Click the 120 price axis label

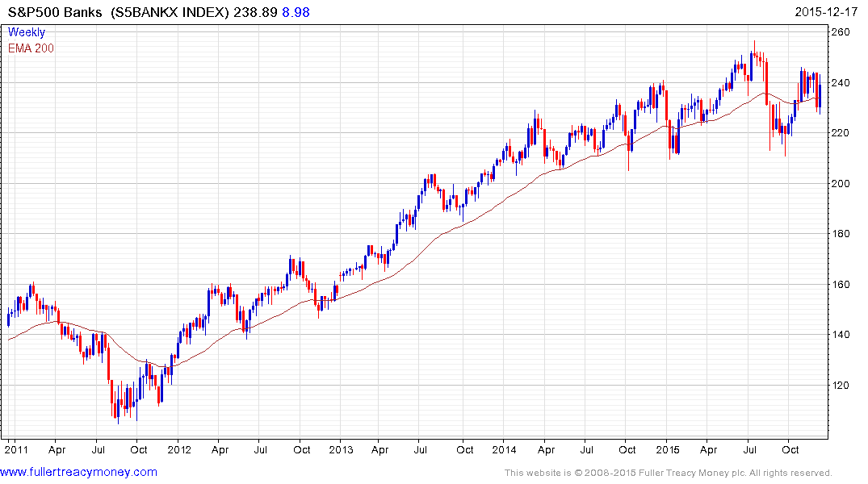[841, 386]
